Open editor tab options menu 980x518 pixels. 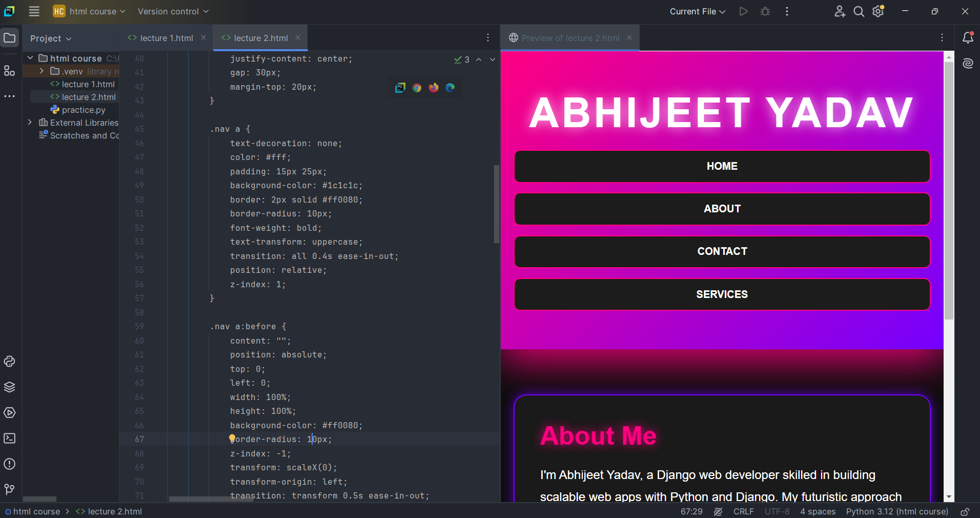click(x=488, y=38)
